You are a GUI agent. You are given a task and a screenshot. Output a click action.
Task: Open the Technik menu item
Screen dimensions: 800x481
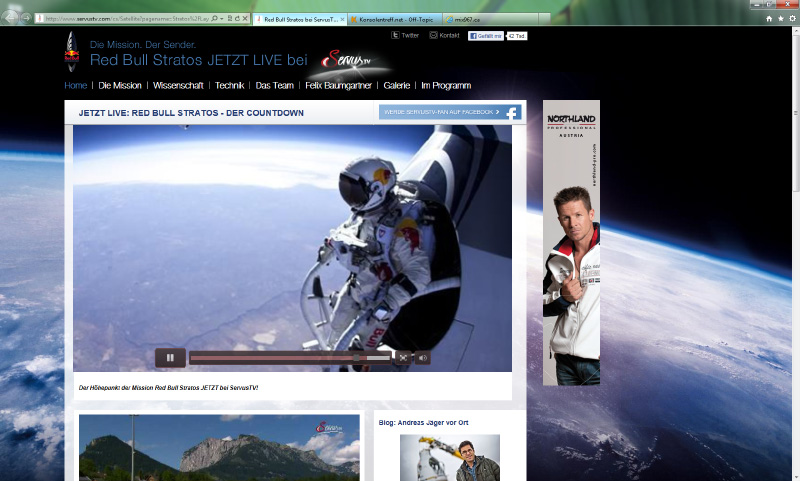coord(229,85)
